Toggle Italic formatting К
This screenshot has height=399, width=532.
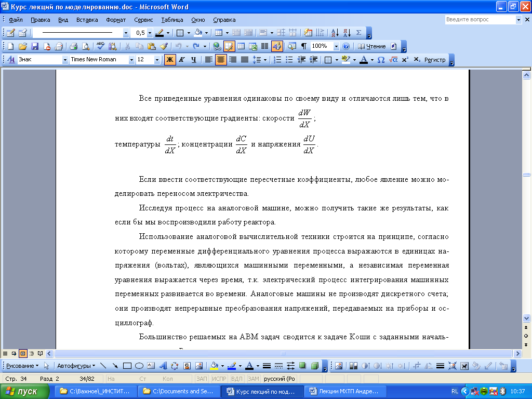click(182, 60)
